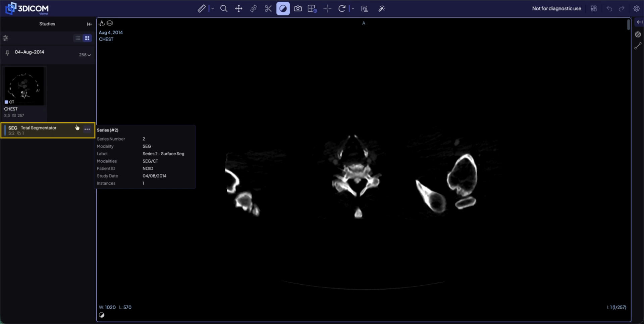The image size is (644, 324).
Task: Switch studies to list view
Action: pos(78,38)
